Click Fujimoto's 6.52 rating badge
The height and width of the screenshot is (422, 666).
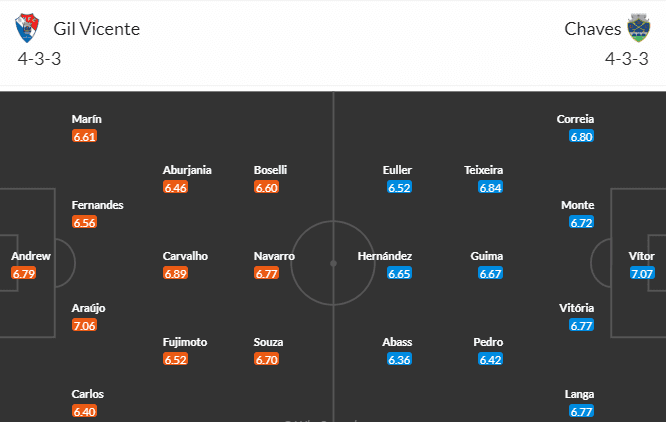[x=176, y=359]
